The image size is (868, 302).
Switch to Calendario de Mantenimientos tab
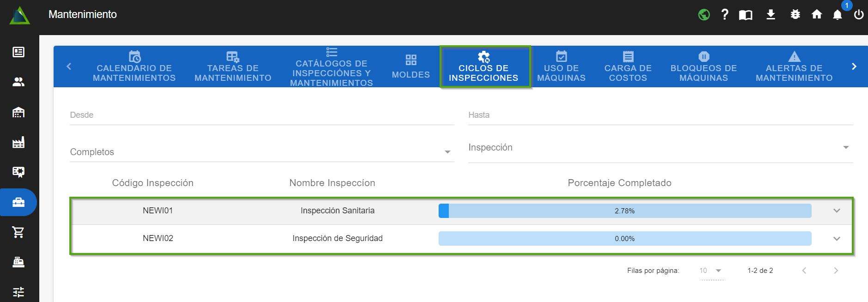[134, 66]
